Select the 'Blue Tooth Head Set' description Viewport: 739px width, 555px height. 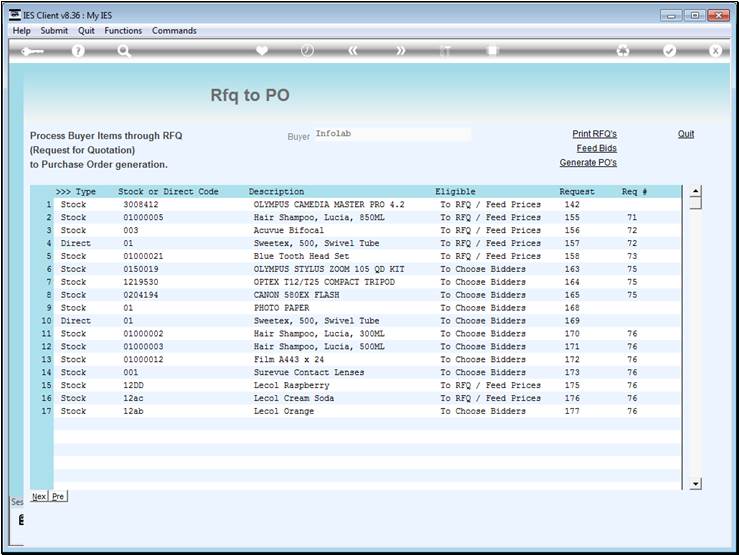coord(301,256)
